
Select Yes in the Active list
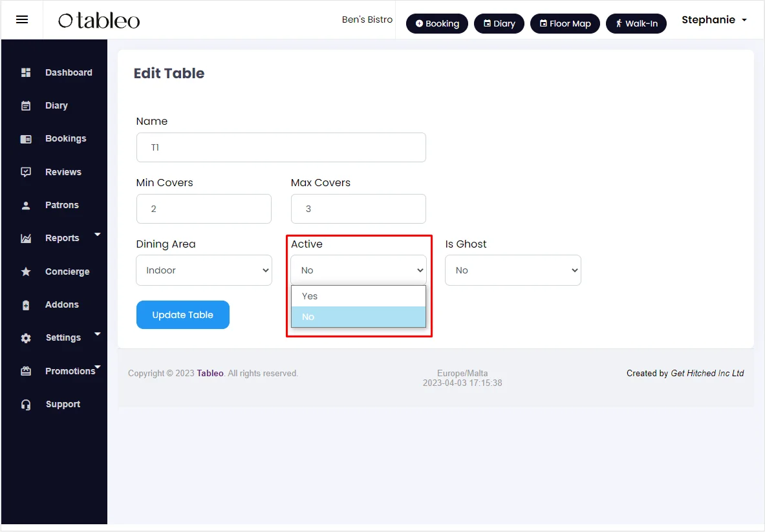[359, 296]
